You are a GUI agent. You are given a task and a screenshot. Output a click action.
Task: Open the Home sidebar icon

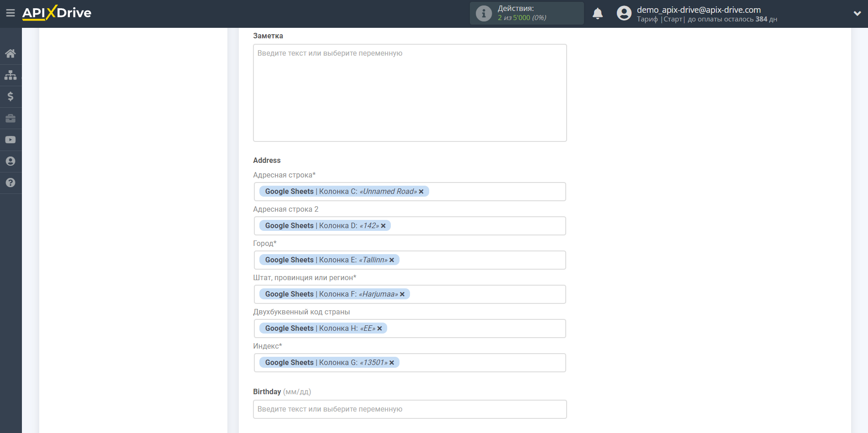pyautogui.click(x=11, y=53)
